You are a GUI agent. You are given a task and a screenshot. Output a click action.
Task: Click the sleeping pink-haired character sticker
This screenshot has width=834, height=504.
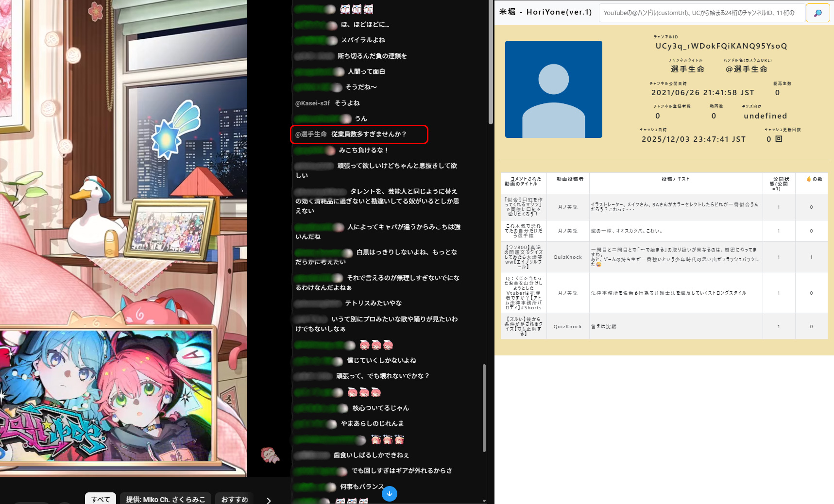click(x=270, y=455)
